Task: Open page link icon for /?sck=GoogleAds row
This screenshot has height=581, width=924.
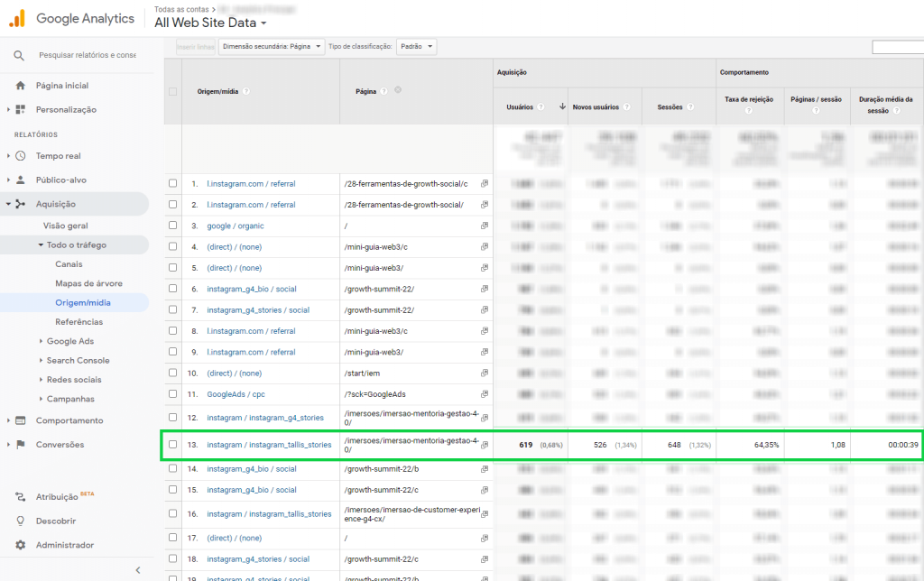Action: 485,394
